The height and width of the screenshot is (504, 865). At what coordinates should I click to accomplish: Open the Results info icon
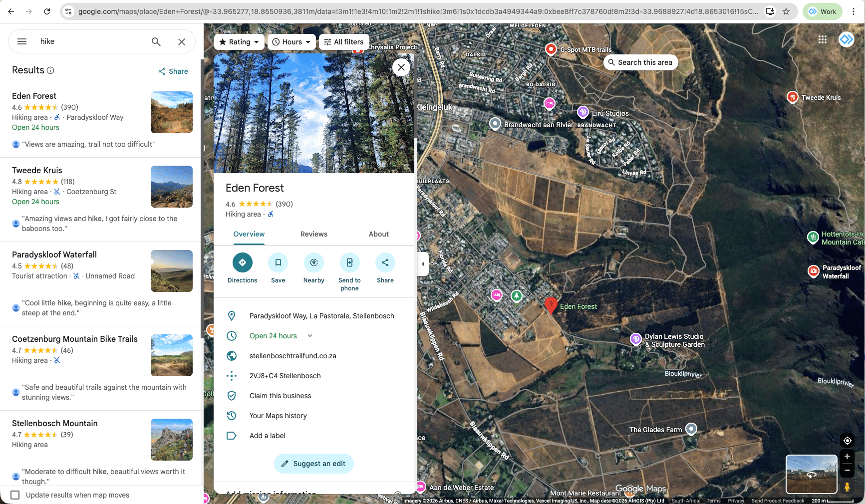click(x=50, y=70)
